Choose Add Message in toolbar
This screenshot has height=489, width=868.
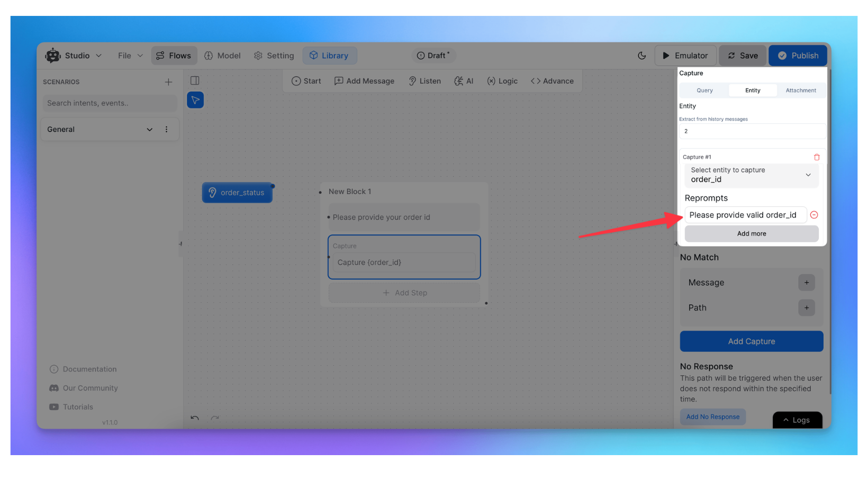click(x=365, y=81)
